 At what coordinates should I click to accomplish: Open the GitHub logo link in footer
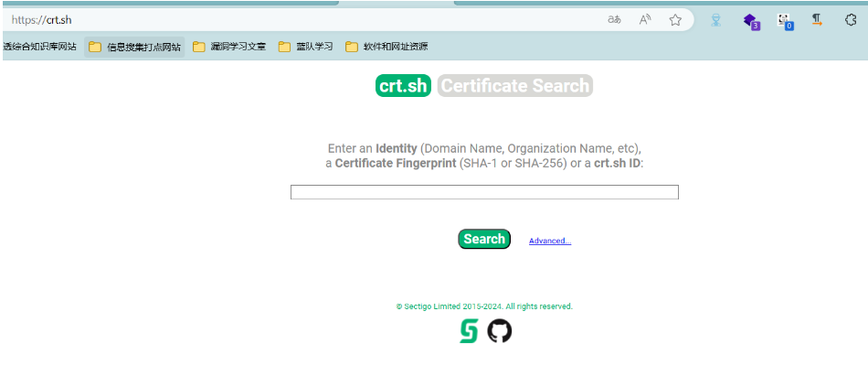[499, 330]
